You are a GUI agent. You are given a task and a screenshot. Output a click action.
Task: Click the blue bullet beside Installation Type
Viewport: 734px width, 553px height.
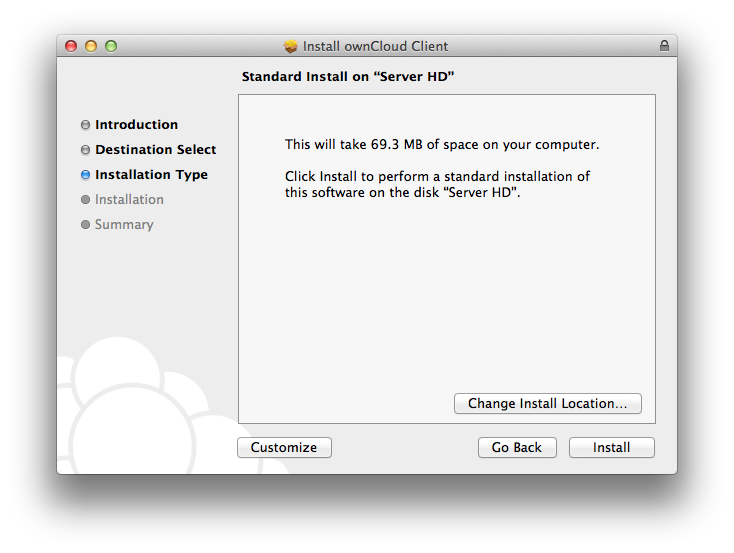[x=85, y=175]
